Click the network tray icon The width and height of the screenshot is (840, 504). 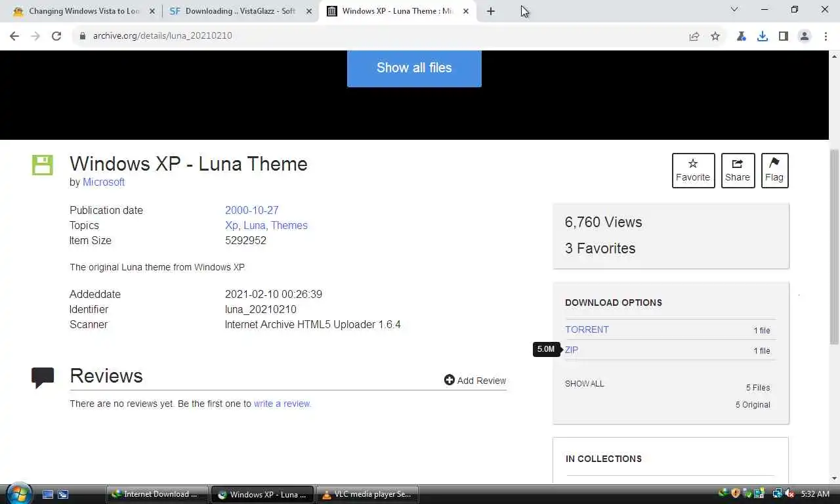coord(777,493)
